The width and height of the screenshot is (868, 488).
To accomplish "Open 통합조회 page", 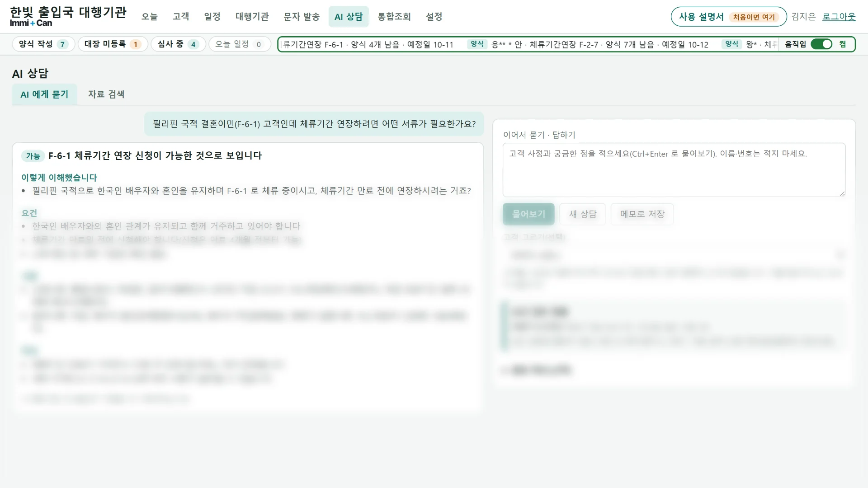I will pyautogui.click(x=394, y=17).
